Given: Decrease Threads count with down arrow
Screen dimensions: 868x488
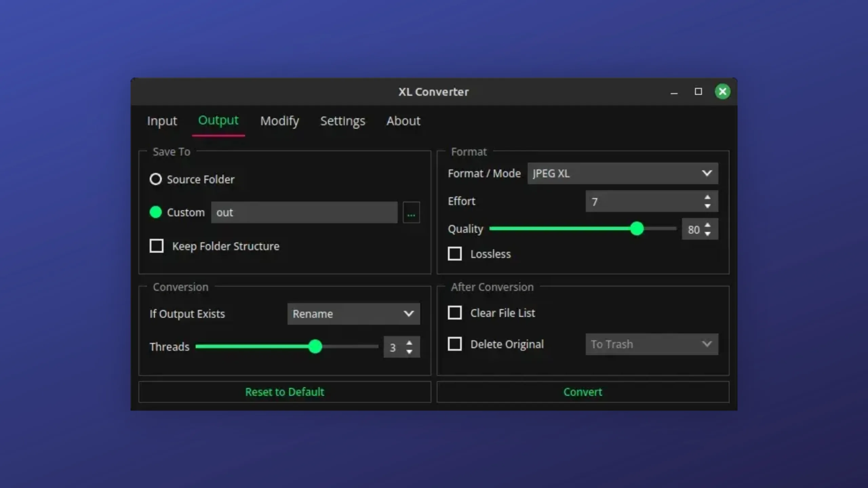Looking at the screenshot, I should point(409,352).
